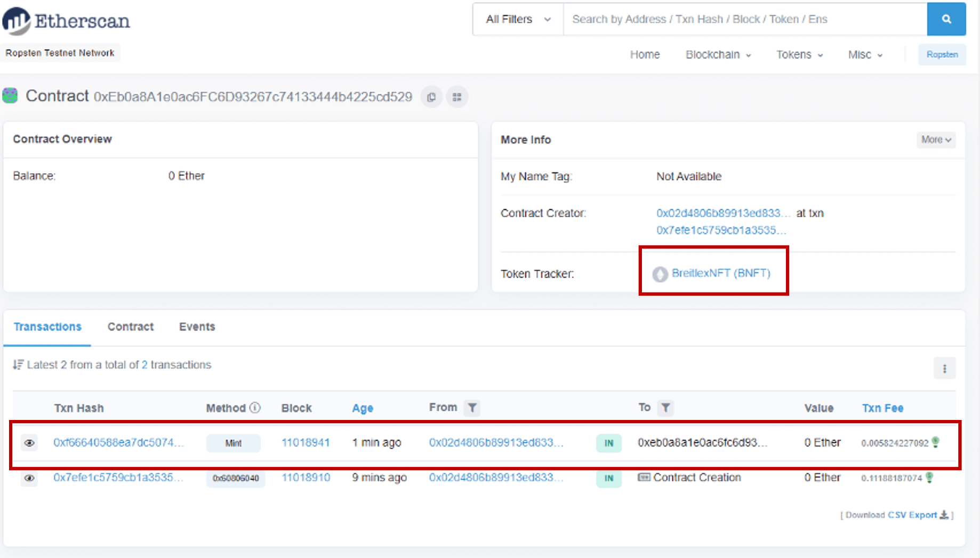Viewport: 980px width, 558px height.
Task: Click the Contract Creation icon
Action: pos(644,477)
